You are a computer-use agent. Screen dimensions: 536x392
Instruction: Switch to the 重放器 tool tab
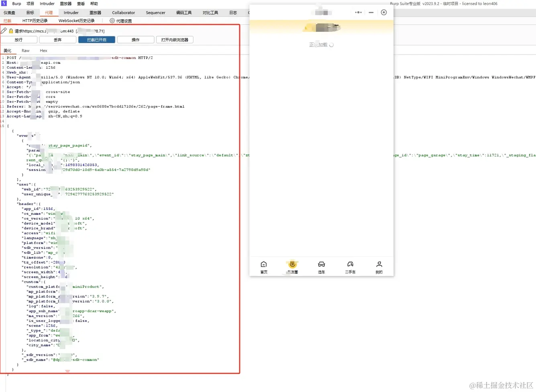[x=95, y=12]
